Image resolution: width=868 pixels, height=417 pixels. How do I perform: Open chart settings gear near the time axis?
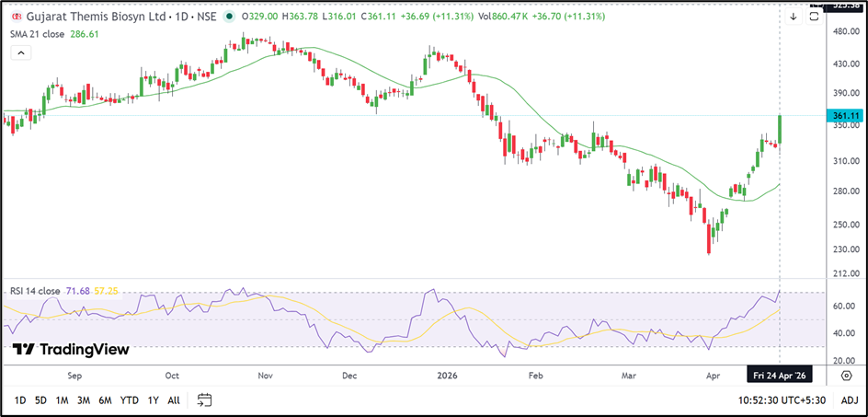coord(846,376)
